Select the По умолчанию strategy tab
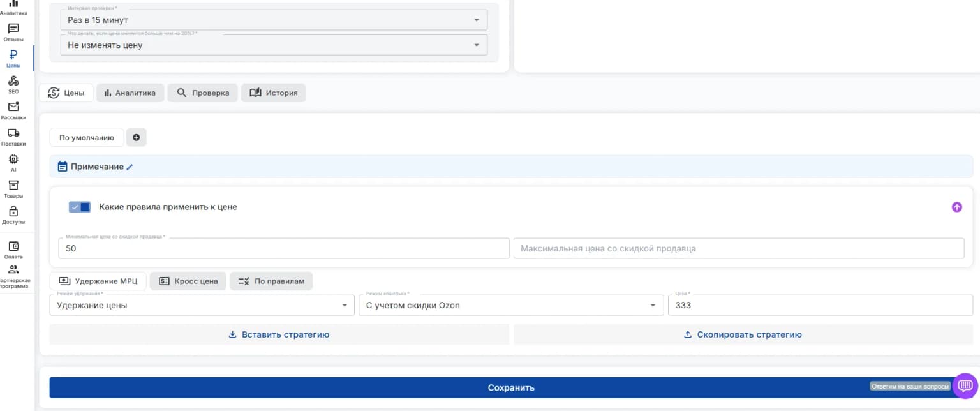This screenshot has height=411, width=980. click(x=87, y=137)
